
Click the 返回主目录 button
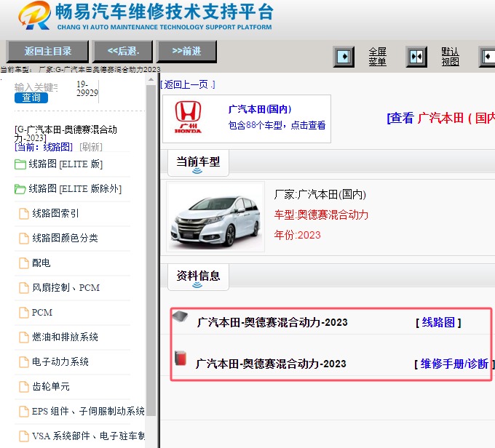coord(47,52)
